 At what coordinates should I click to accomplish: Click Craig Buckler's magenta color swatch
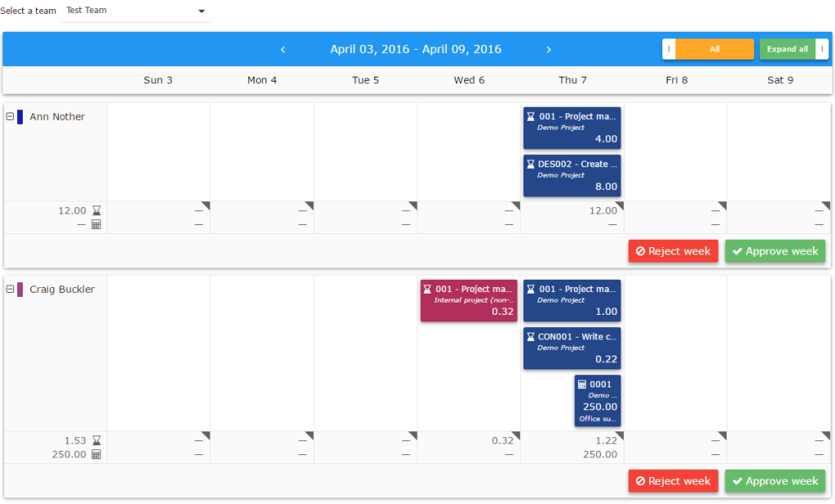[20, 290]
